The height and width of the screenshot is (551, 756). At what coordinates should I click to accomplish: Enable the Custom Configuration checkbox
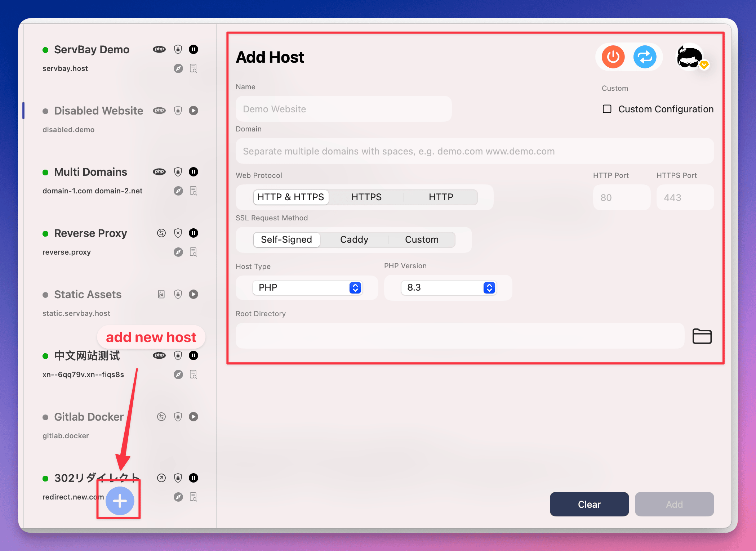(607, 108)
